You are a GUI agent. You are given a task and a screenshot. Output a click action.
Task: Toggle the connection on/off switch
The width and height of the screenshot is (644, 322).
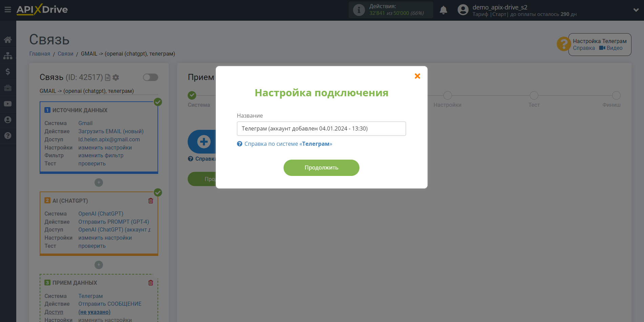[150, 77]
